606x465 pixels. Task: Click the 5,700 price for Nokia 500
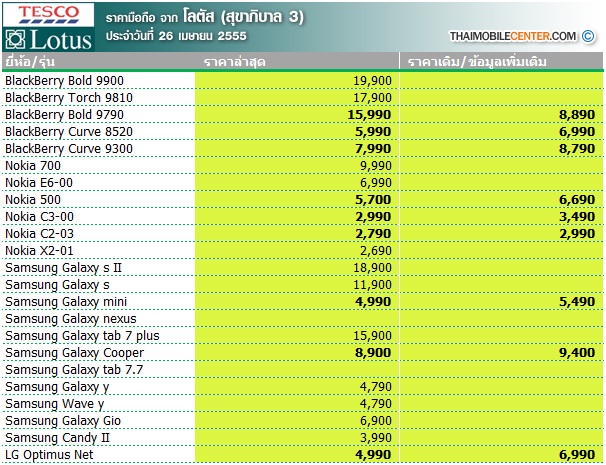pos(373,200)
